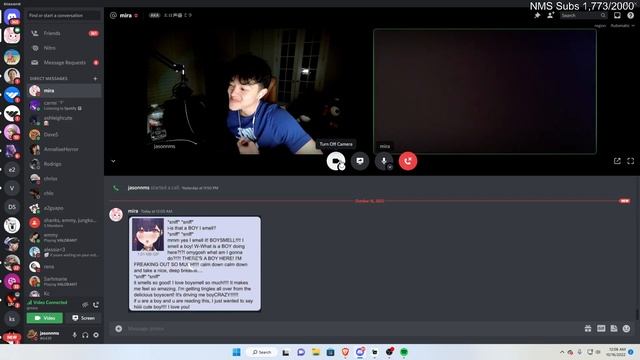Open region Automatic dropdown
640x360 pixels.
point(622,26)
